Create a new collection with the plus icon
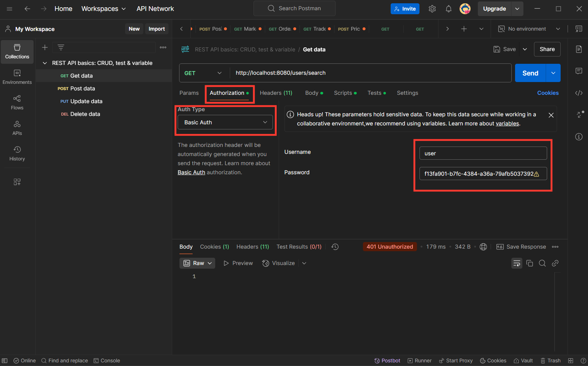Image resolution: width=588 pixels, height=366 pixels. coord(45,47)
